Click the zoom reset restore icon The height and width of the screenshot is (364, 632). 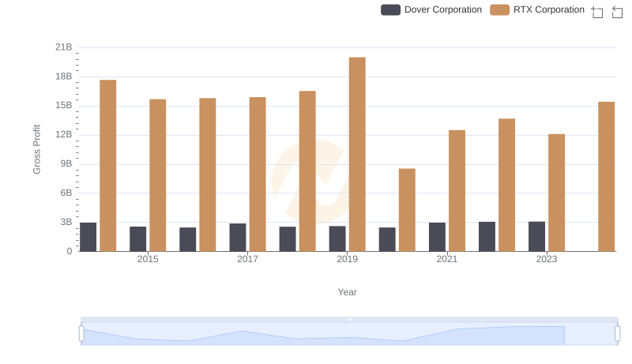tap(617, 12)
